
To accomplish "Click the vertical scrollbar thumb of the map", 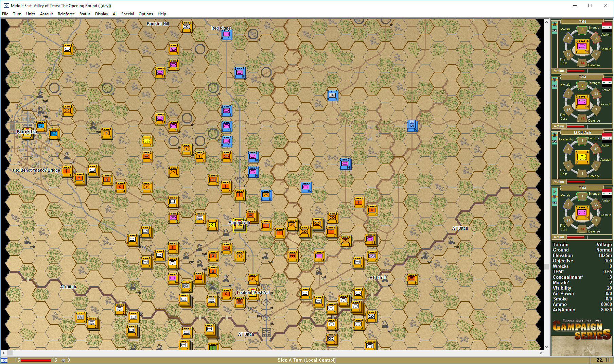I will [546, 267].
